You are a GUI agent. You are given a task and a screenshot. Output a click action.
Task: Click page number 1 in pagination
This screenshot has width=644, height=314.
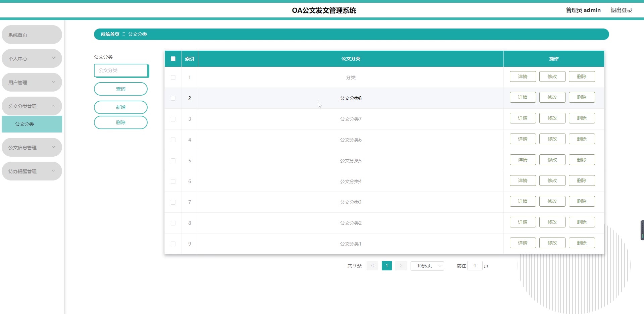pos(387,266)
